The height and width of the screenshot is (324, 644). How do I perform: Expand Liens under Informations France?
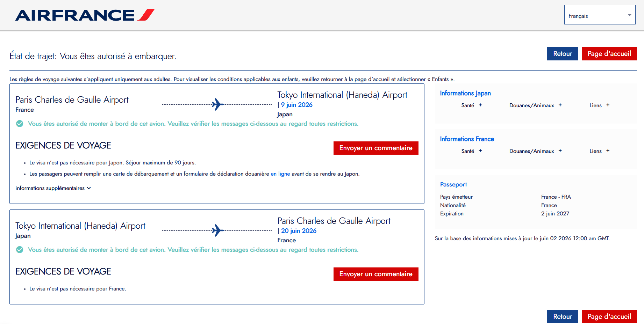point(599,151)
